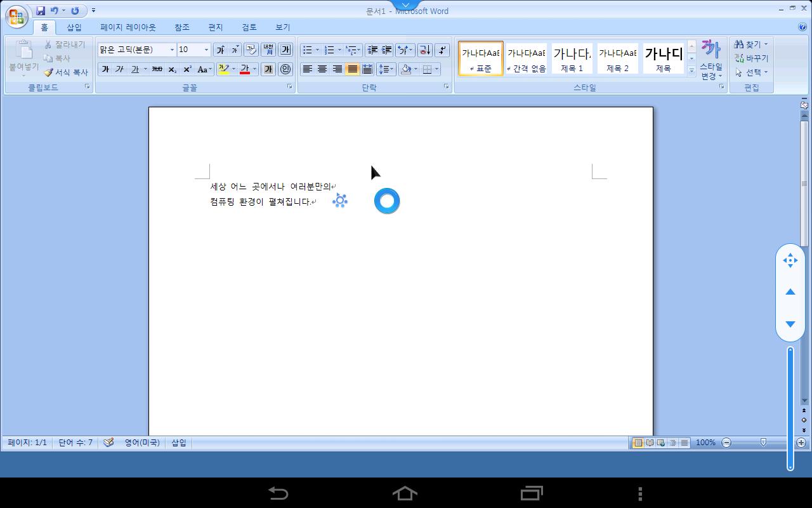Click the strikethrough icon
This screenshot has height=508, width=812.
coord(157,69)
